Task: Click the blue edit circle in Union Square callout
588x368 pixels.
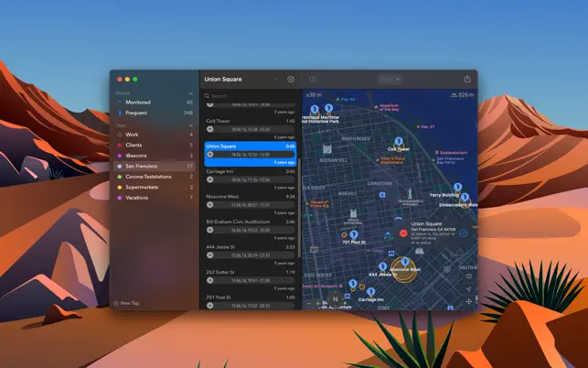Action: click(464, 233)
